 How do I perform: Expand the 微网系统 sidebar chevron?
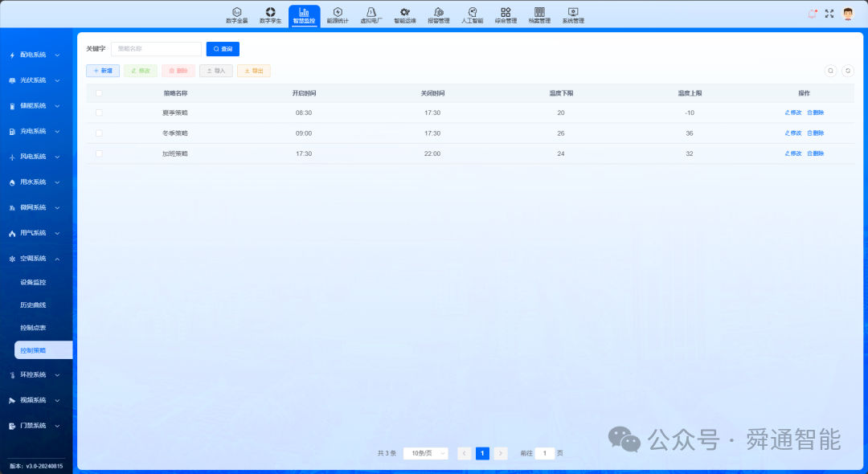pos(57,208)
